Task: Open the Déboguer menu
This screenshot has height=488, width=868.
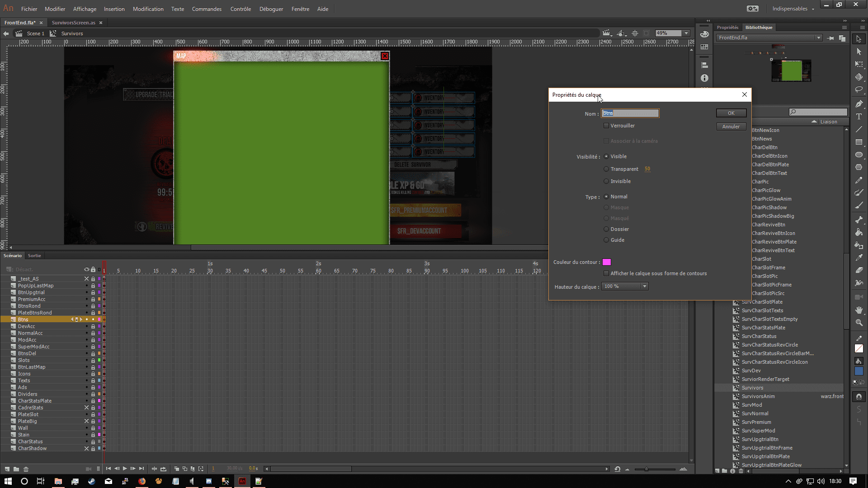Action: coord(271,9)
